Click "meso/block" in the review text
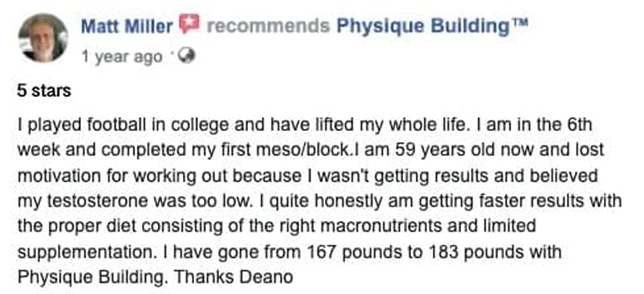Viewport: 644px width, 294px height. (x=306, y=149)
